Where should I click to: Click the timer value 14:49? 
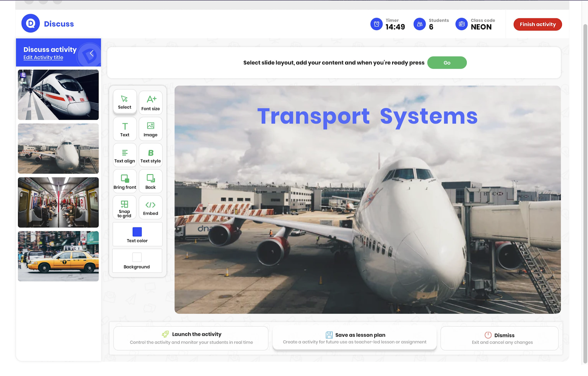point(395,27)
